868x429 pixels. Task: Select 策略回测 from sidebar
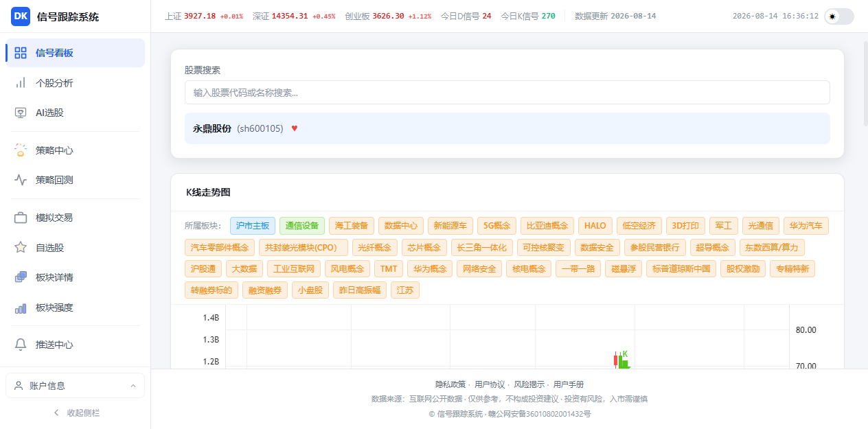(75, 180)
